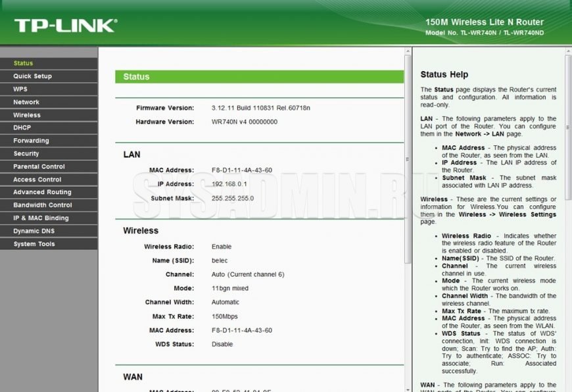Open Advanced Routing menu
572x392 pixels.
pyautogui.click(x=42, y=192)
